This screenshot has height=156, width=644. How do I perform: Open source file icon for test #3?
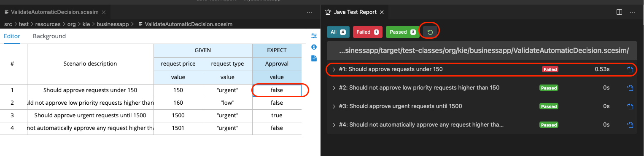(x=631, y=106)
